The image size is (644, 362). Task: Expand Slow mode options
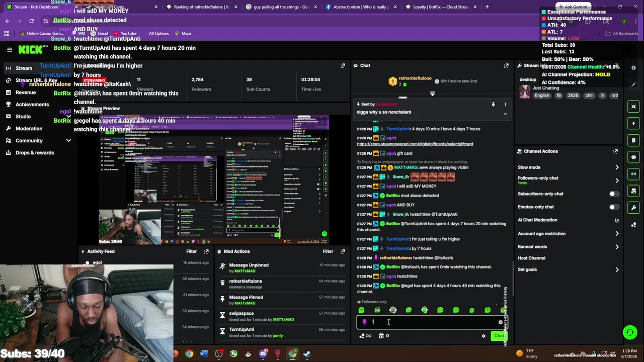click(x=617, y=167)
